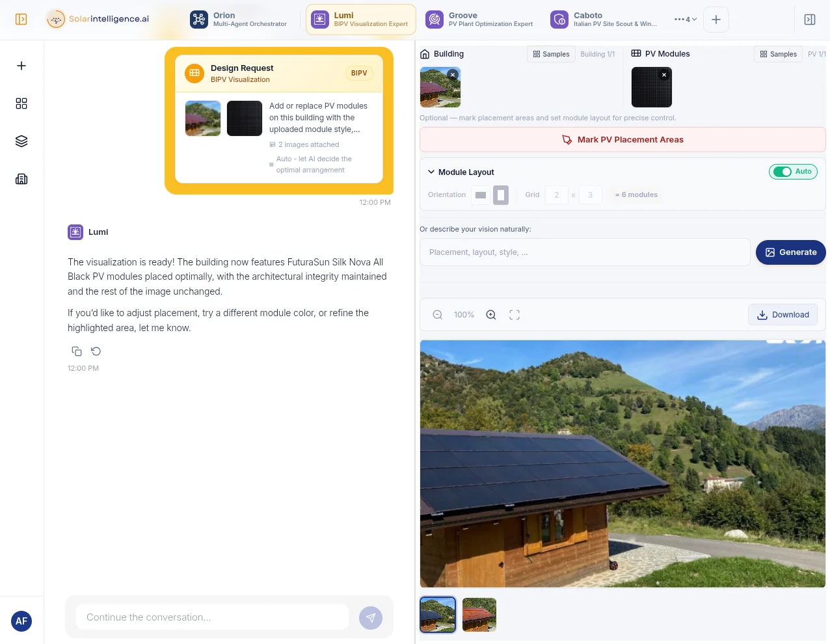830x644 pixels.
Task: Click the Building section home icon
Action: (x=425, y=54)
